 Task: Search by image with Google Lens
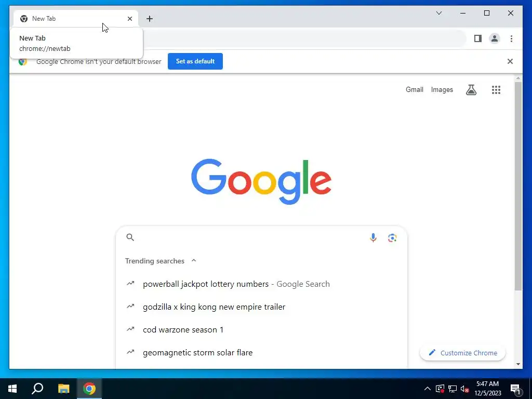pos(392,237)
